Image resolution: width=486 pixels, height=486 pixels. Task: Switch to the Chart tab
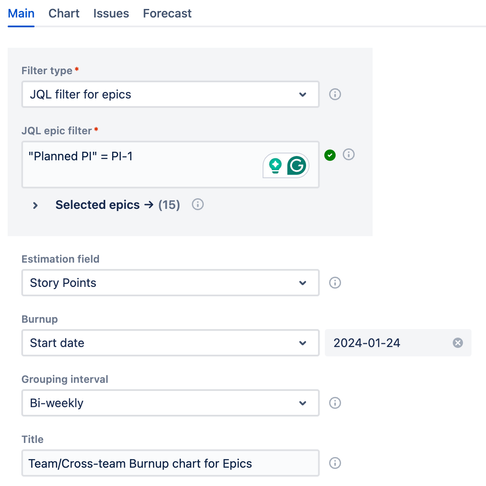click(64, 13)
